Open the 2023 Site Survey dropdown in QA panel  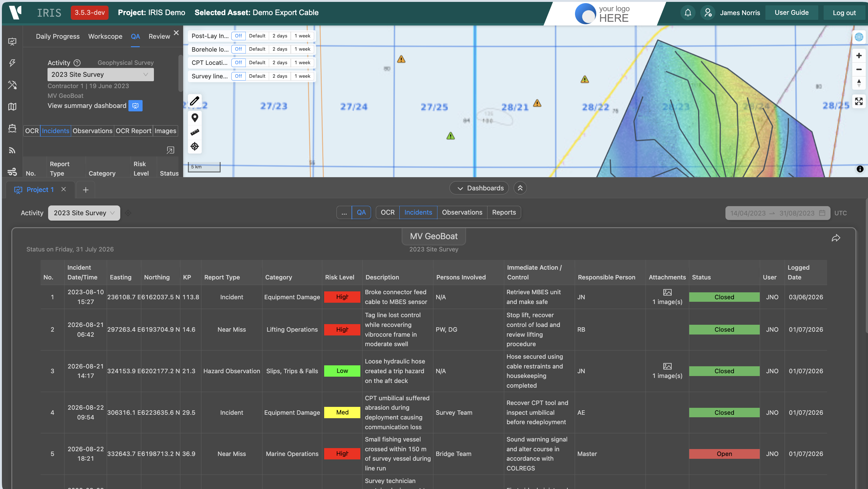(x=100, y=75)
